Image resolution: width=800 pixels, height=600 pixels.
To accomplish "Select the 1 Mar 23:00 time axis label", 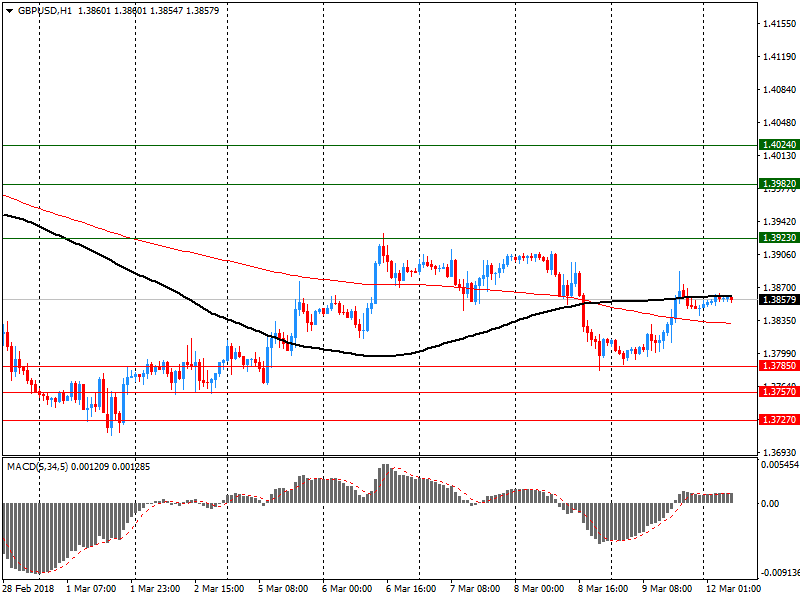I will pyautogui.click(x=155, y=589).
